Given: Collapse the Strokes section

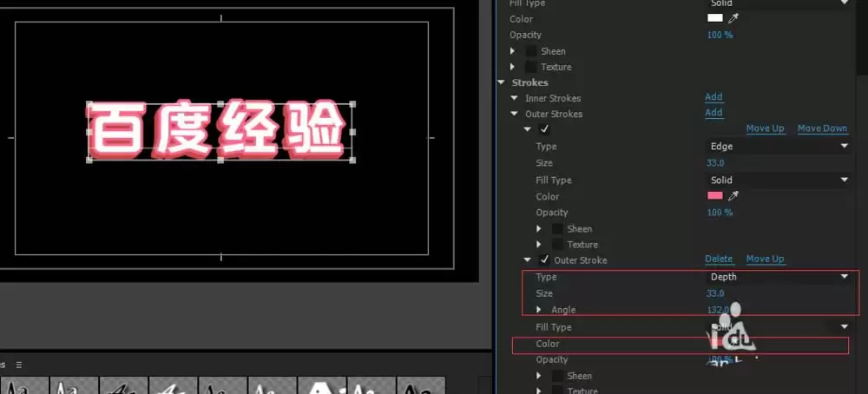Looking at the screenshot, I should click(501, 82).
